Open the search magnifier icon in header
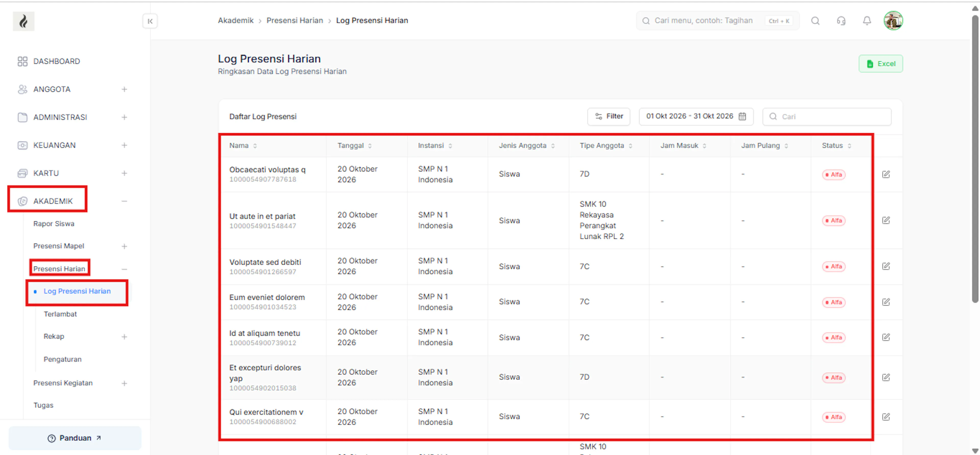Image resolution: width=980 pixels, height=455 pixels. (815, 20)
